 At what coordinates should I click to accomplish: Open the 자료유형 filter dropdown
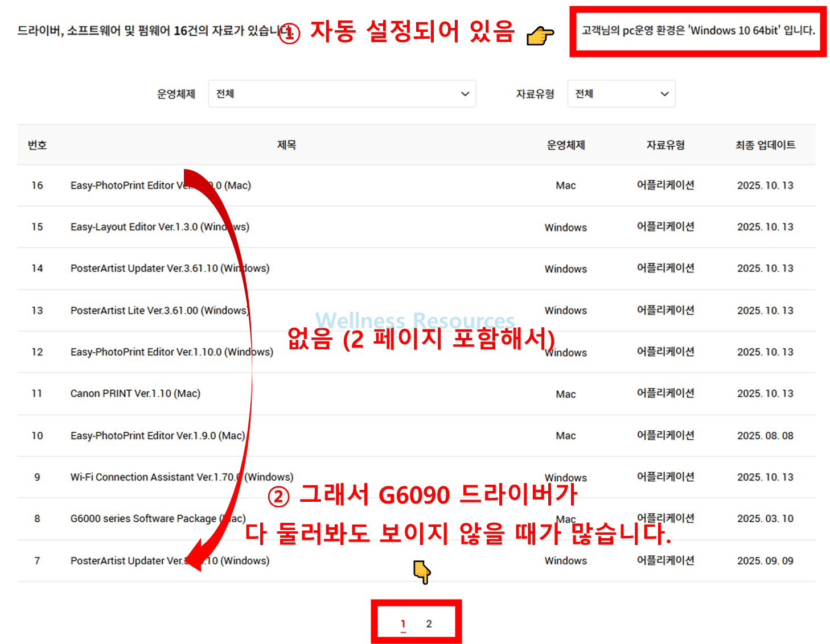[x=621, y=94]
